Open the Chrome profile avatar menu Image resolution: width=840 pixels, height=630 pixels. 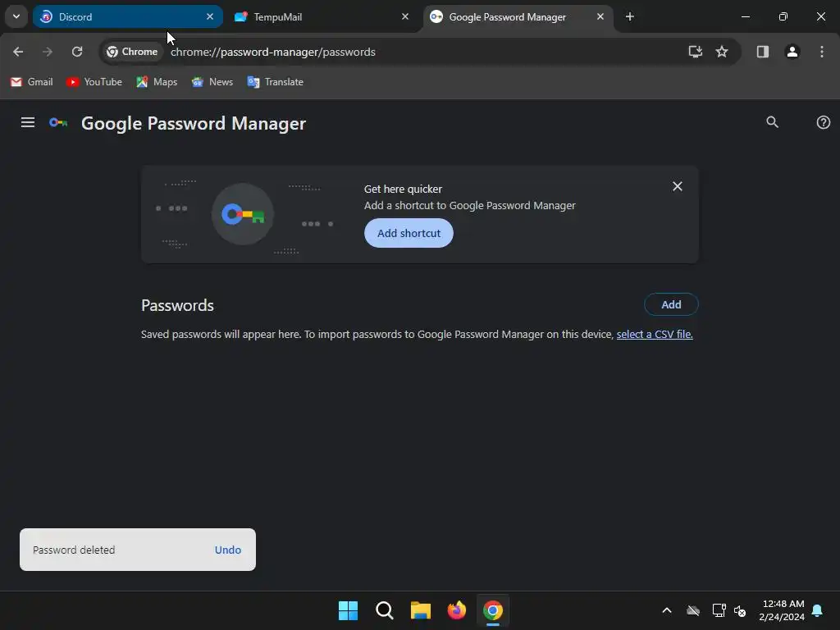[x=792, y=52]
